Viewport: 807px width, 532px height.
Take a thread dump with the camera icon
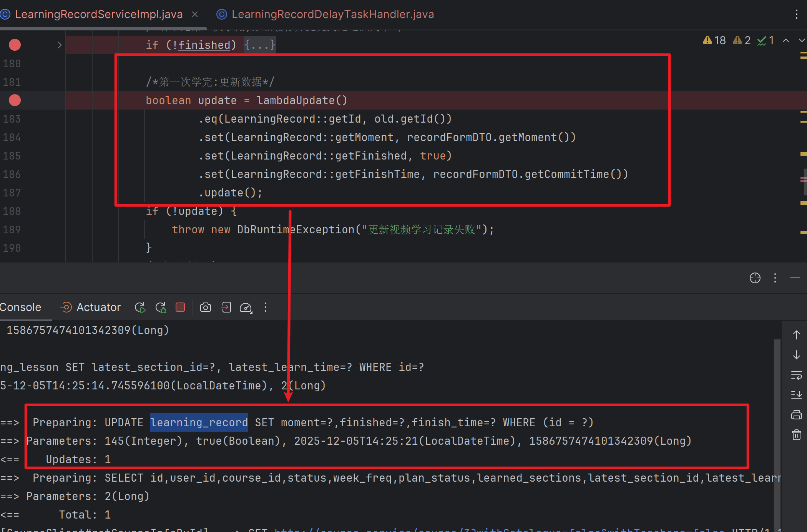(206, 308)
